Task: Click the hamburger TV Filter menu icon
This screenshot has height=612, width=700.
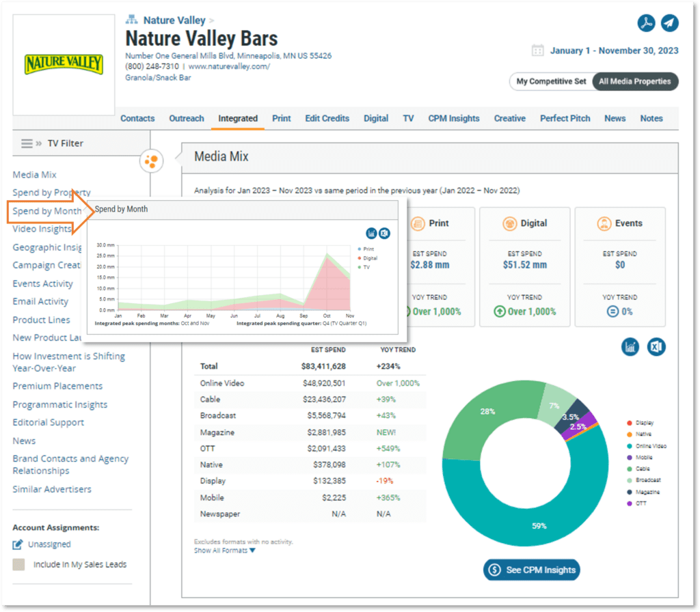Action: click(27, 143)
